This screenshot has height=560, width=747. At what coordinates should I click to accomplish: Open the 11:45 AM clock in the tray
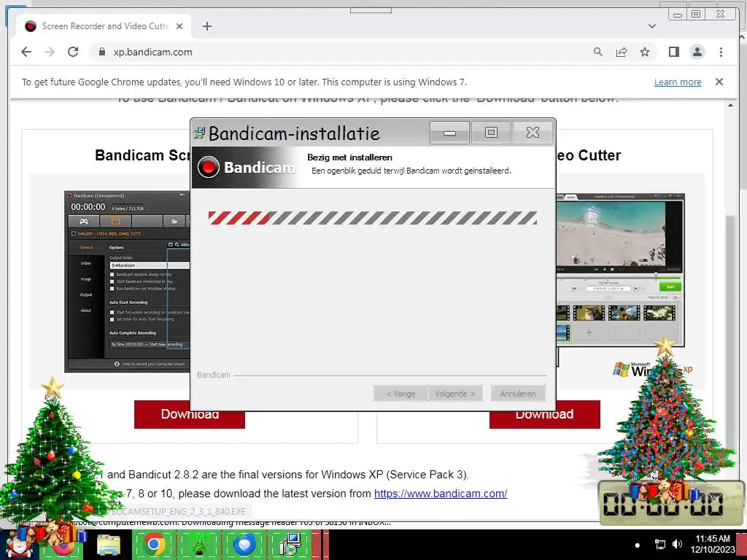(x=713, y=544)
